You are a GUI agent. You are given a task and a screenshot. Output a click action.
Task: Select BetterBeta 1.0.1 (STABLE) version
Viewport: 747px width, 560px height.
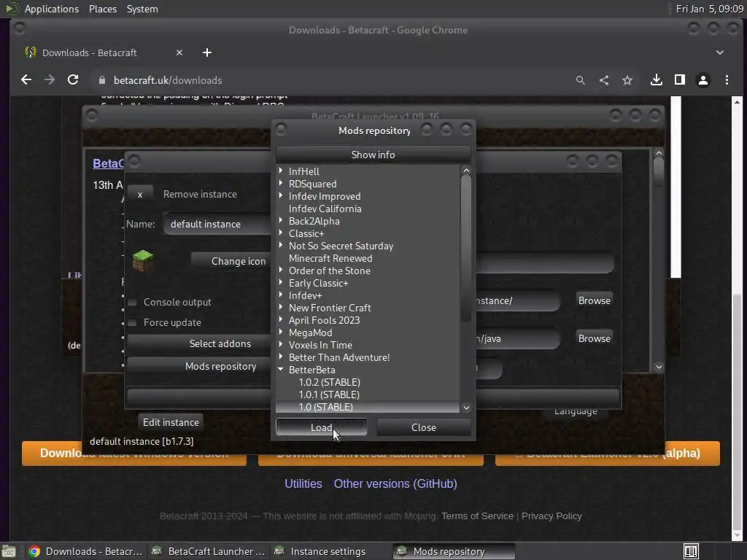point(329,394)
